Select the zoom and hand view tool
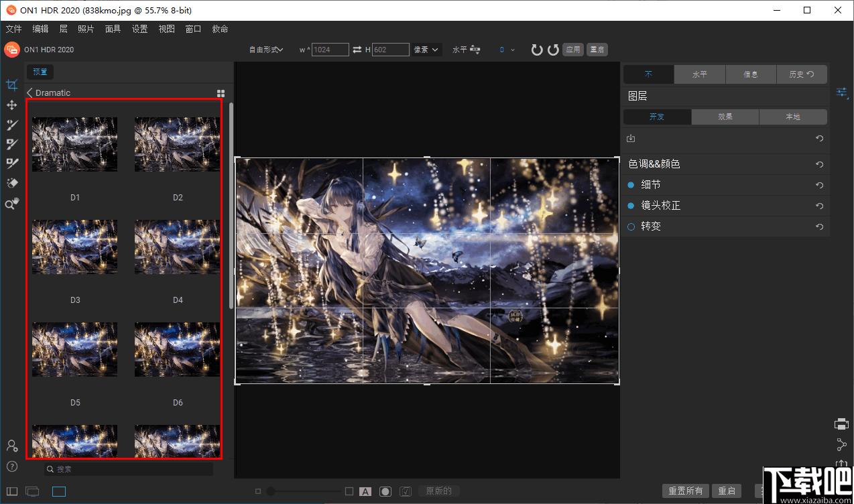The height and width of the screenshot is (504, 854). (12, 204)
